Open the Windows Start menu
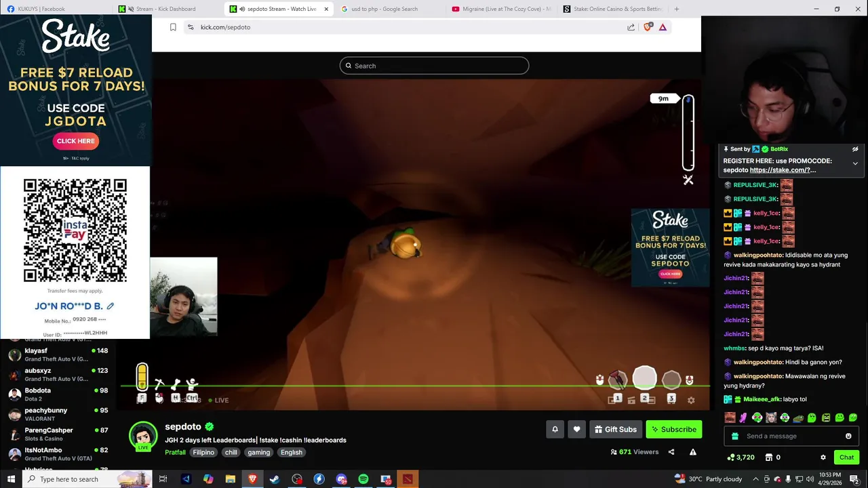 tap(11, 479)
